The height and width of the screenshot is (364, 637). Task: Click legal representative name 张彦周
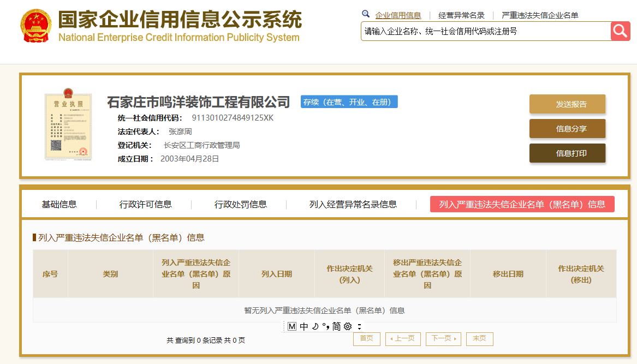(180, 132)
